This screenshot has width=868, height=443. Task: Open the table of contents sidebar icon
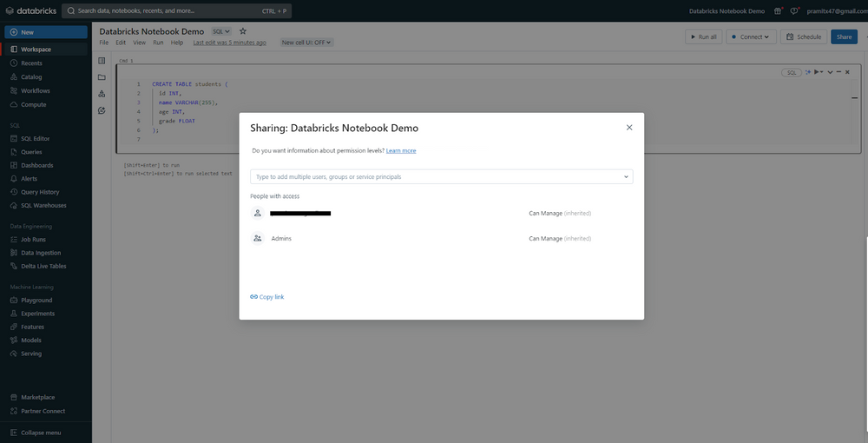coord(102,61)
